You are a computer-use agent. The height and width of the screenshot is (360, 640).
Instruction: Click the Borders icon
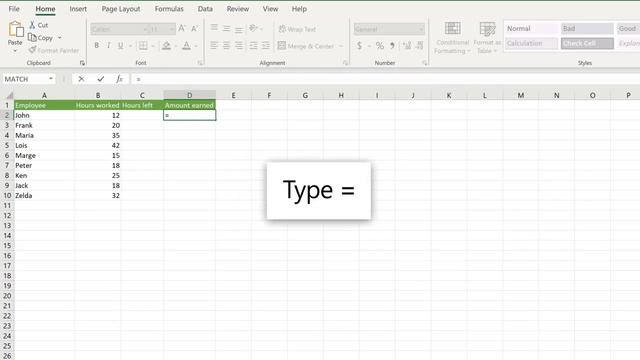143,45
